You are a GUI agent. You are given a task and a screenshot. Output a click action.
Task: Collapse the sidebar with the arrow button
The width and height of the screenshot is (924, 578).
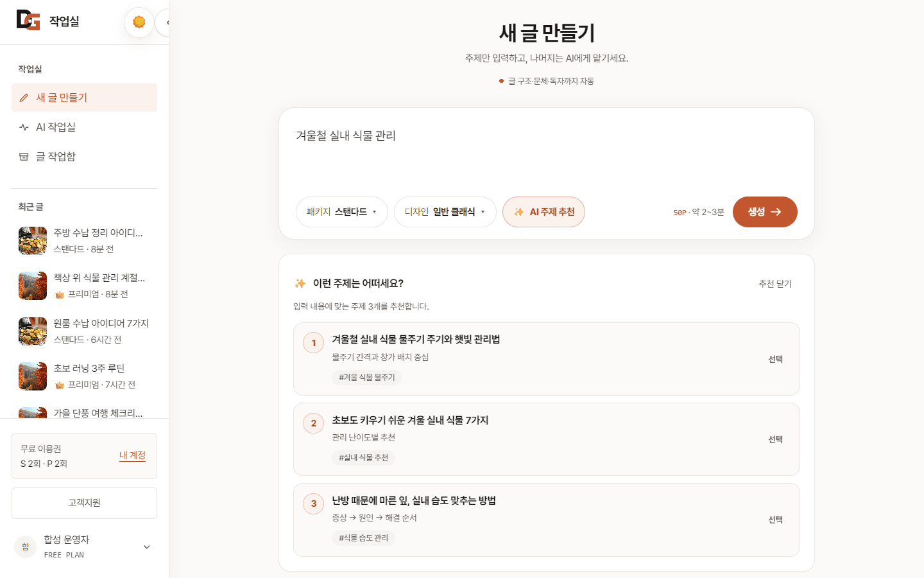[164, 22]
